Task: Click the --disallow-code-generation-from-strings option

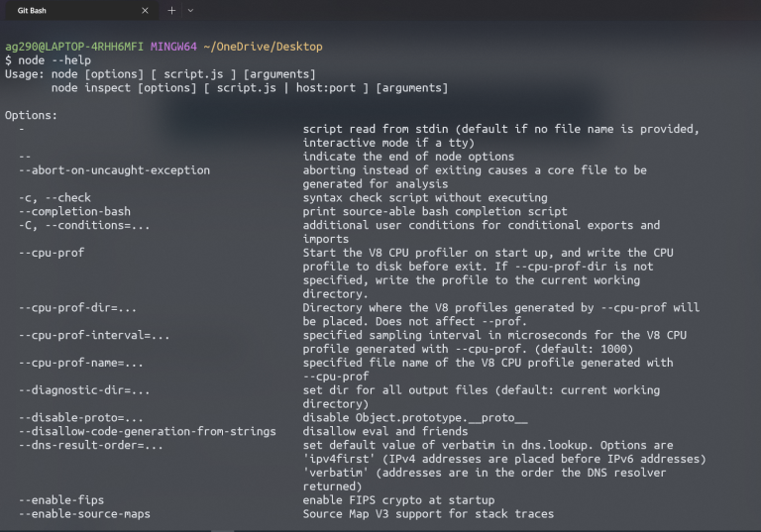Action: 148,432
